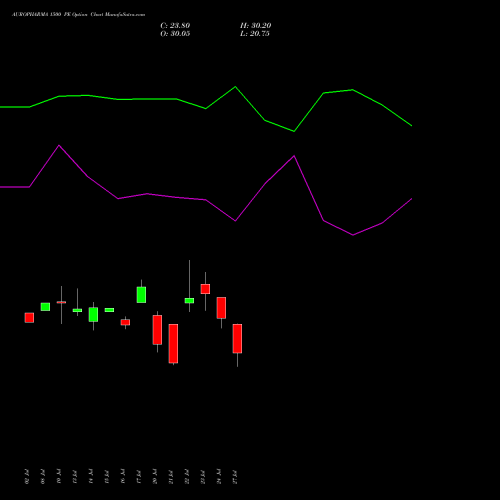Click the red candlestick above 23 Jul
The image size is (500, 500).
point(205,289)
